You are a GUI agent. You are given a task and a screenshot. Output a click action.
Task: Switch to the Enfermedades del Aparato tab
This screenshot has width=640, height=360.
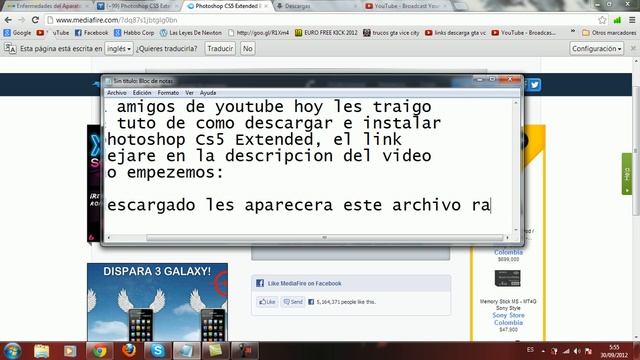point(47,6)
